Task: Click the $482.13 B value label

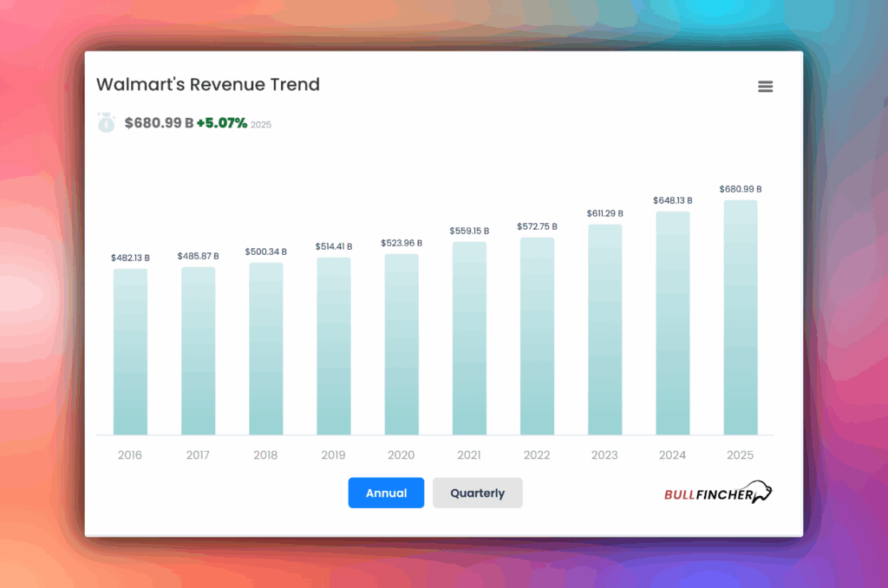Action: [129, 257]
